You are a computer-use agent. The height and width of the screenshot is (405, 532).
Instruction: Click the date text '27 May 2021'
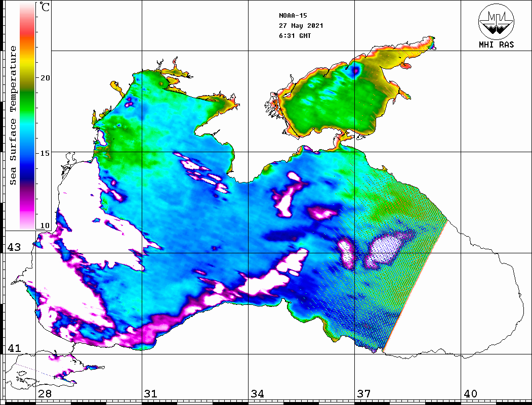301,26
